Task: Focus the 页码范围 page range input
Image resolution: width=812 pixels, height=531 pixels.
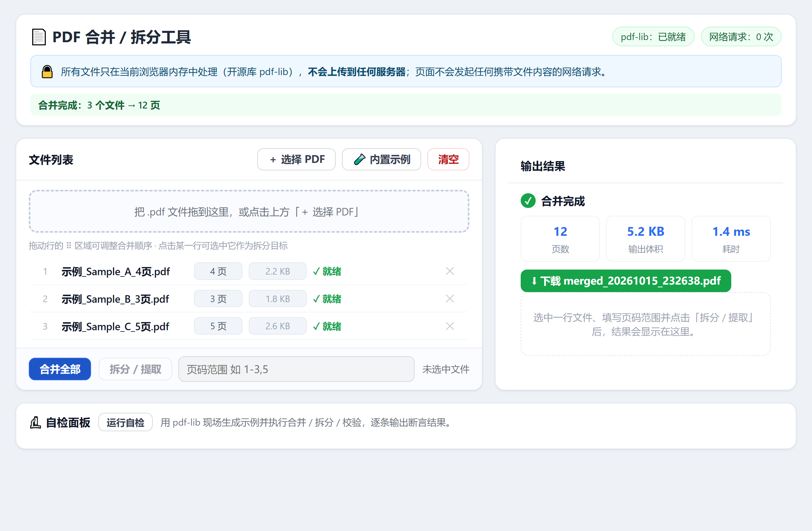Action: tap(296, 369)
